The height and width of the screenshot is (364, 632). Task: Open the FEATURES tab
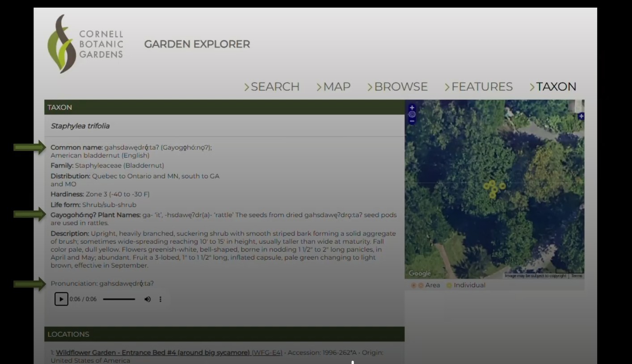tap(478, 87)
